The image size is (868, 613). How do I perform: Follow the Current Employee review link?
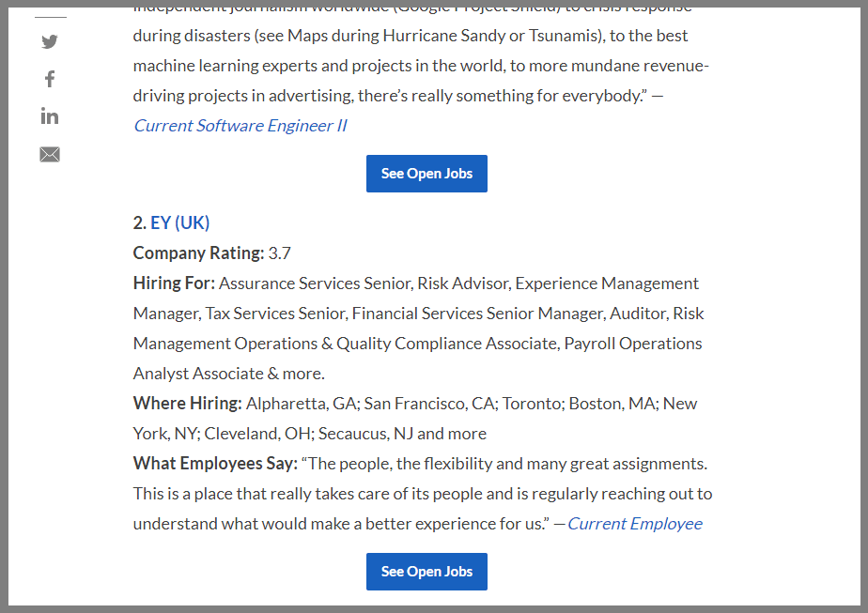coord(634,524)
